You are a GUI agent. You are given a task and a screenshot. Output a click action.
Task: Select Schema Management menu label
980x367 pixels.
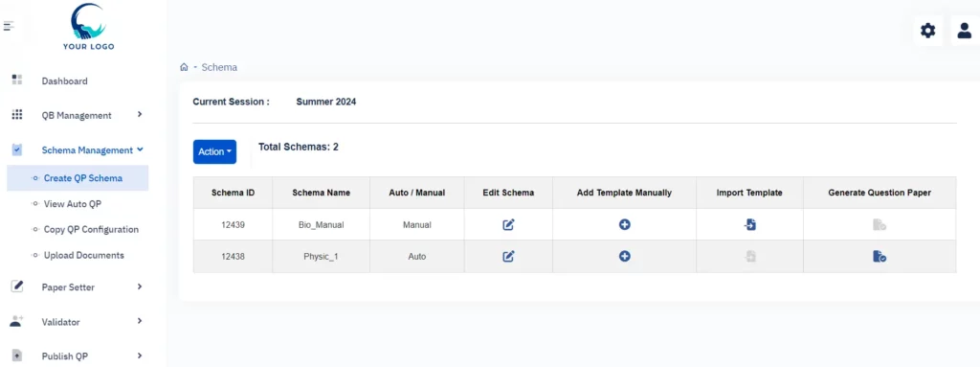(x=87, y=150)
